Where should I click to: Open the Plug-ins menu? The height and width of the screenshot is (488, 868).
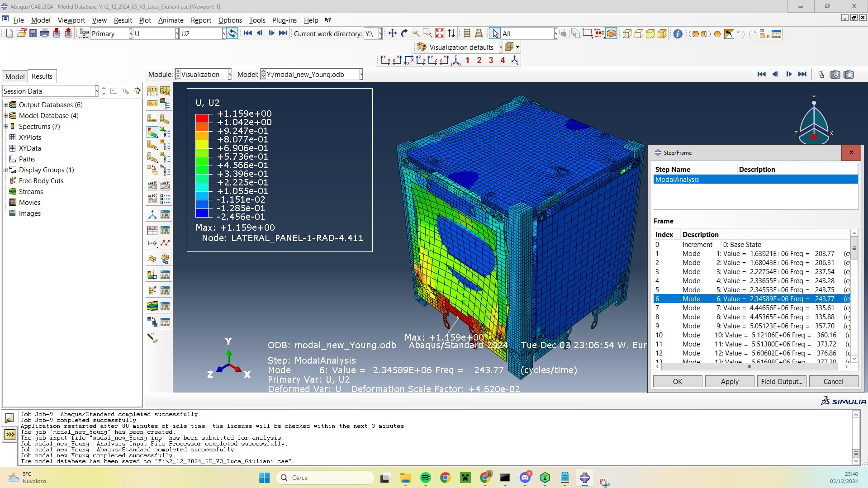point(285,20)
